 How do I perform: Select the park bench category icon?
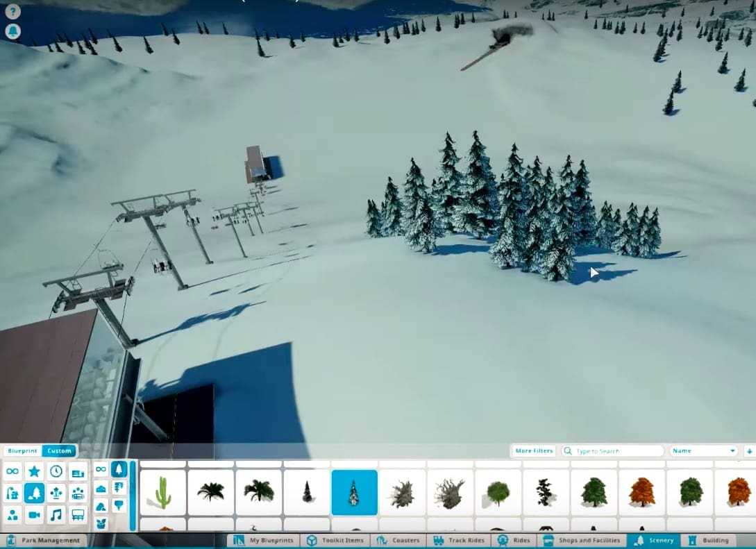tap(78, 515)
